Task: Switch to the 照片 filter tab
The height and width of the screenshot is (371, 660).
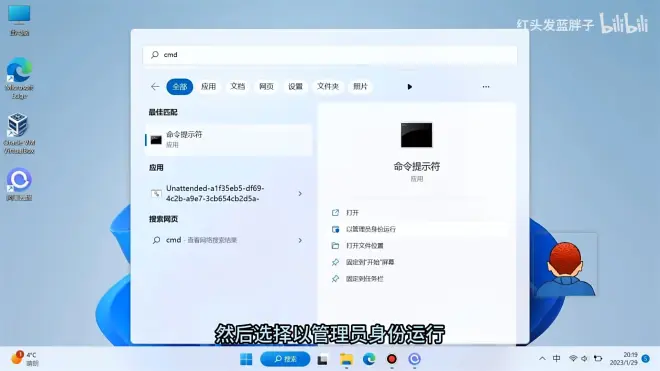Action: pos(360,87)
